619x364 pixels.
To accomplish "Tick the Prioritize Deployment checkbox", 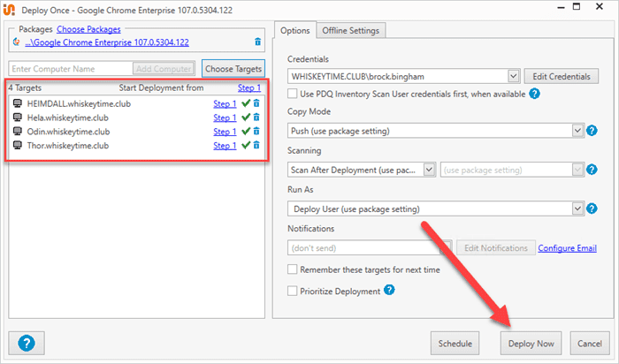I will [292, 291].
